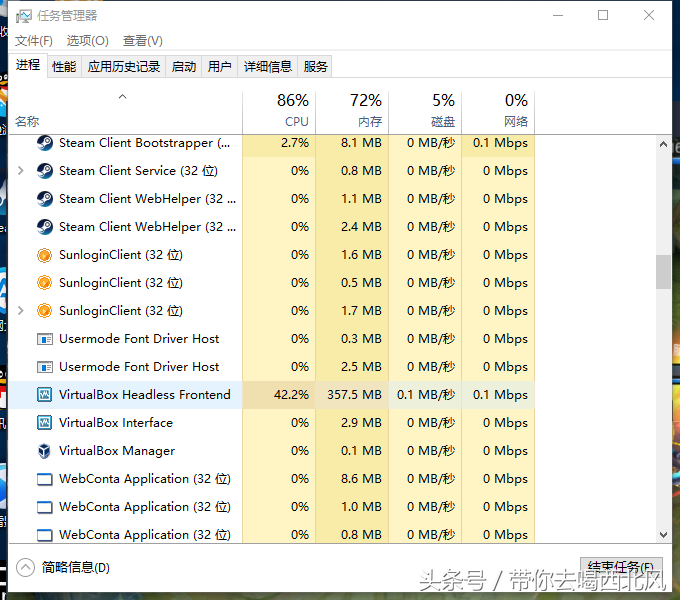
Task: Expand the Steam Client Service group
Action: [x=20, y=171]
